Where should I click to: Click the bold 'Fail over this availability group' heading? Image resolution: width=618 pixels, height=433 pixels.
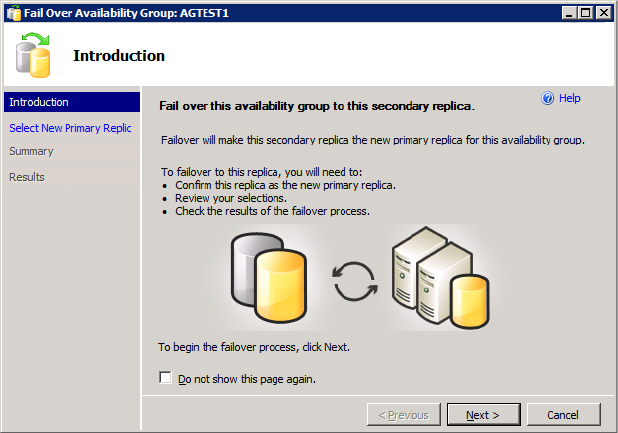point(316,105)
